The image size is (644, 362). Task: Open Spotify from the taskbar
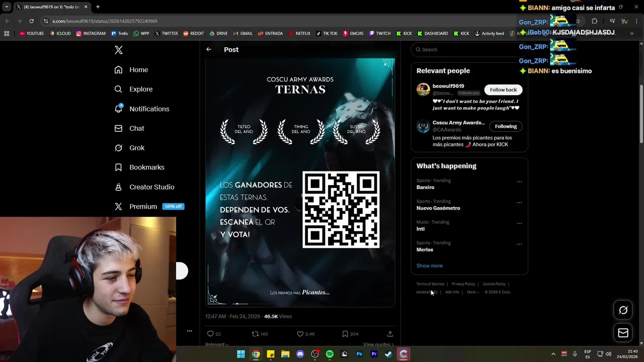[330, 354]
